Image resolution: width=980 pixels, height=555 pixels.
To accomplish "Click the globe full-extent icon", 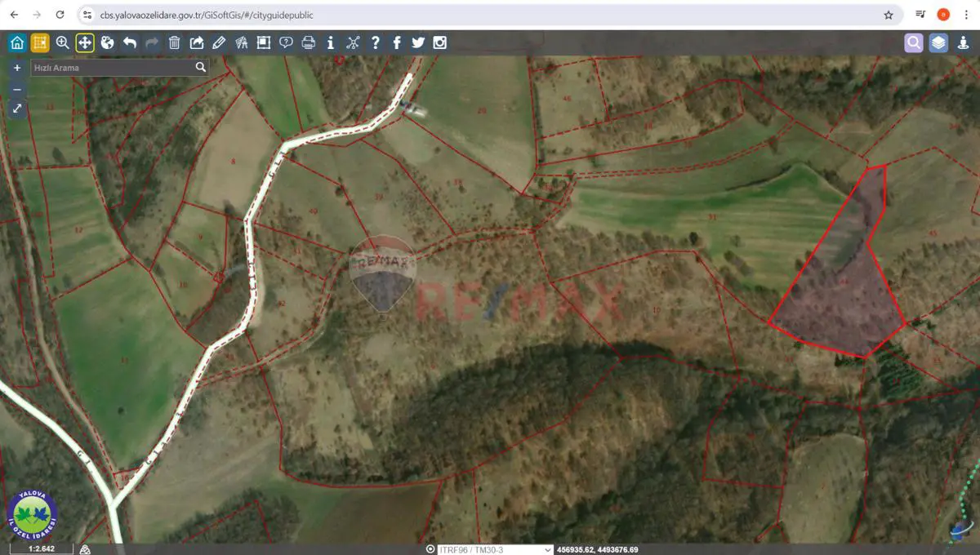I will [107, 42].
